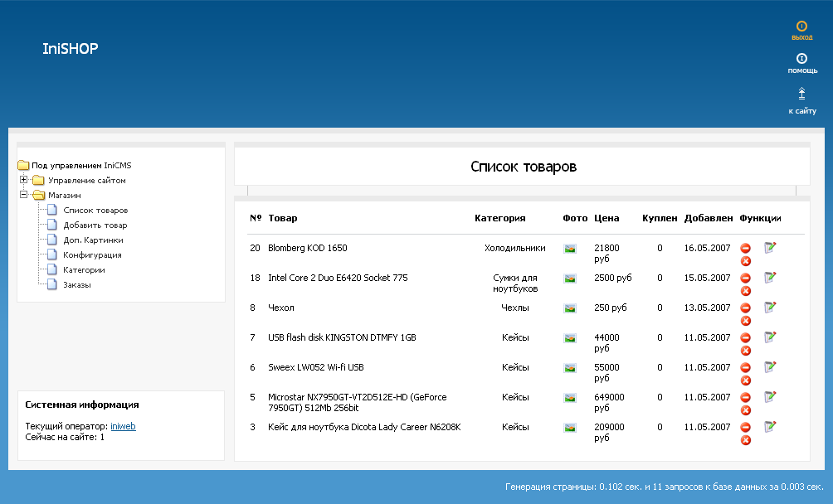Click red X icon for Чехол row

(x=745, y=321)
